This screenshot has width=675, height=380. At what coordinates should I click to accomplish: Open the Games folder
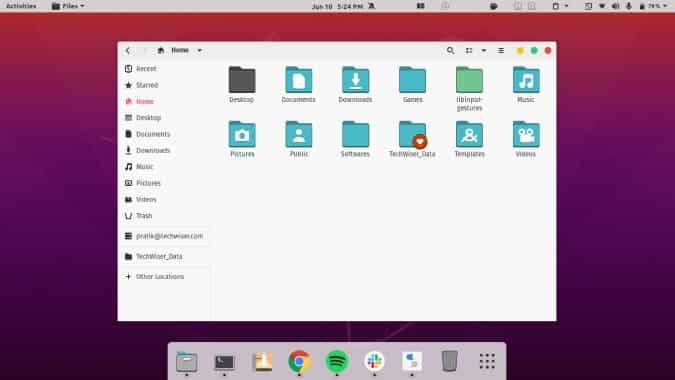tap(412, 80)
